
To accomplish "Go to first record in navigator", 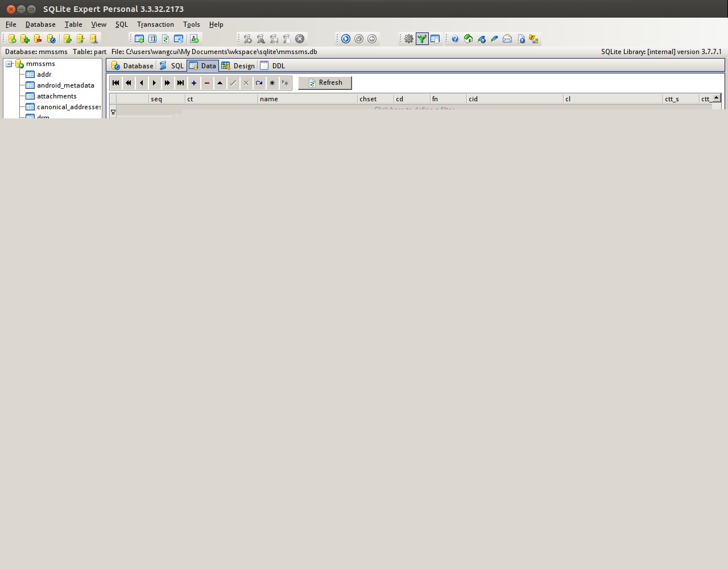I will click(x=116, y=83).
